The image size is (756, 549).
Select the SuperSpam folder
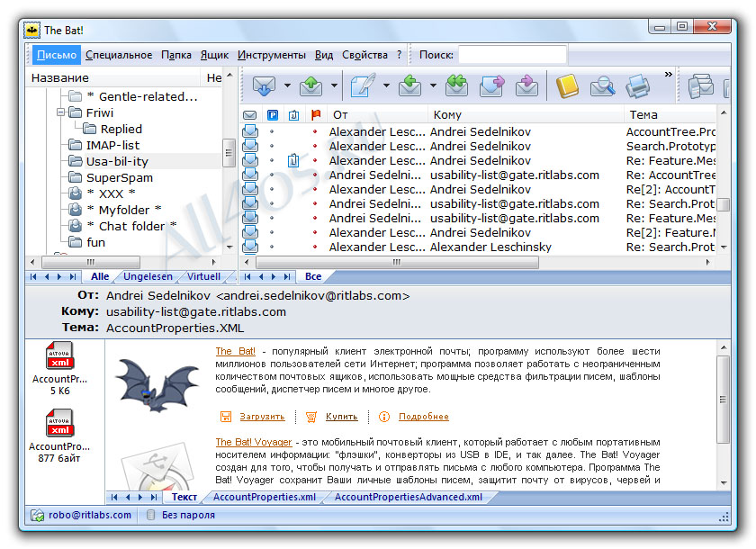coord(119,177)
